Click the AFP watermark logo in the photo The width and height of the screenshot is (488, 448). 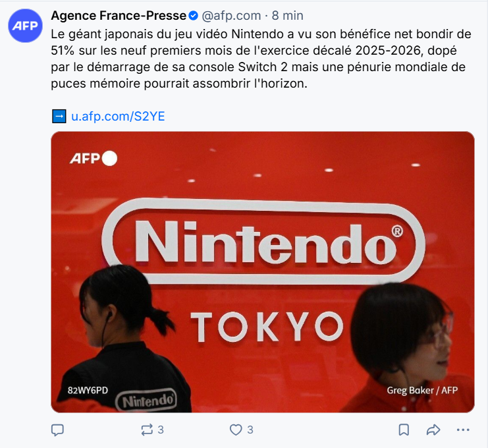94,159
